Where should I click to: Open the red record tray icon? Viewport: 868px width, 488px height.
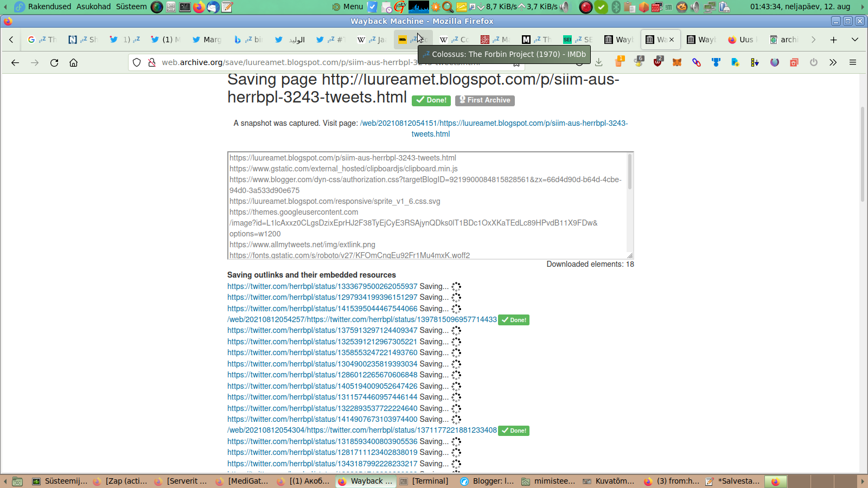click(586, 7)
